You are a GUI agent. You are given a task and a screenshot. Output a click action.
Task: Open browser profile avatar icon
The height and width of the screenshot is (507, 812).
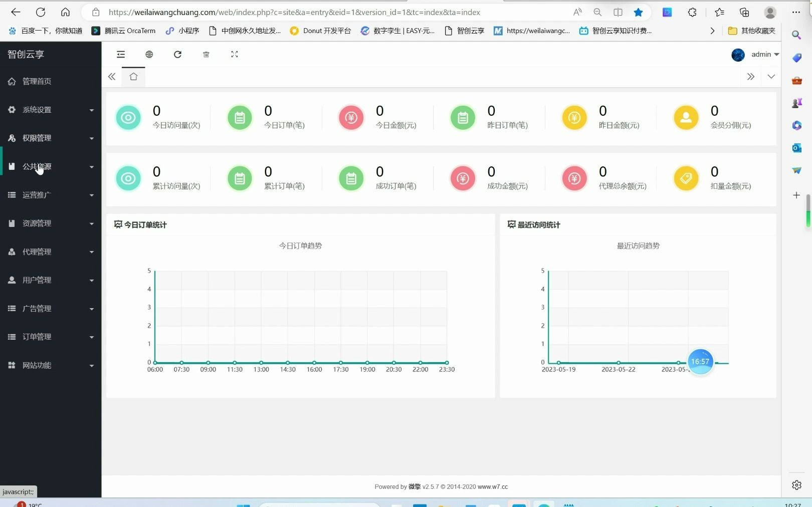coord(770,12)
